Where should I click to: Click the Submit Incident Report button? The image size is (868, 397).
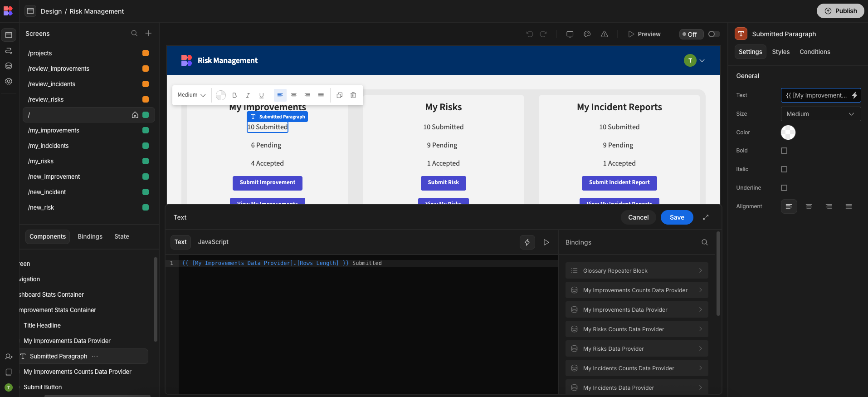(x=619, y=182)
